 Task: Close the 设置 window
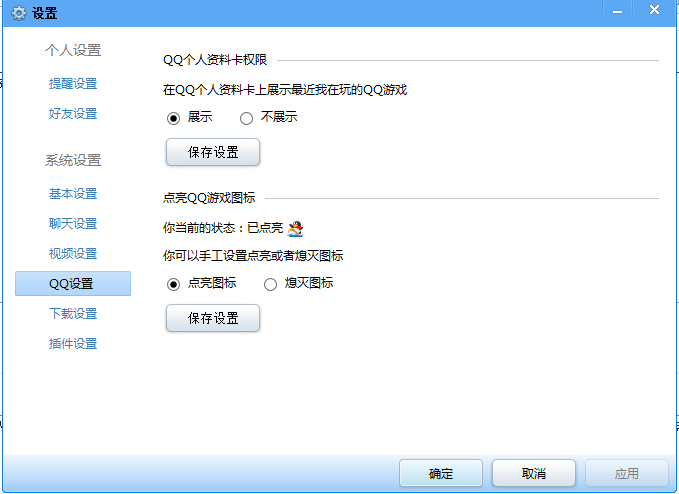coord(654,10)
